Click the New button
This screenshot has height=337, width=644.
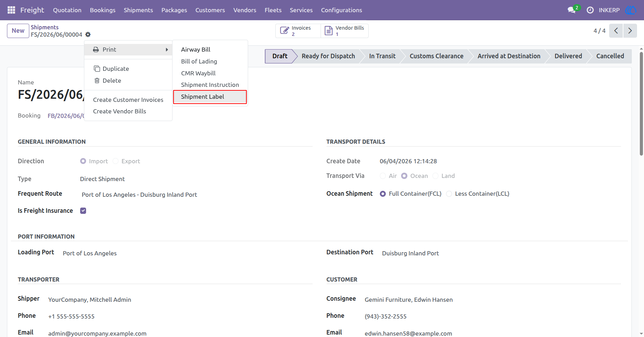tap(18, 31)
